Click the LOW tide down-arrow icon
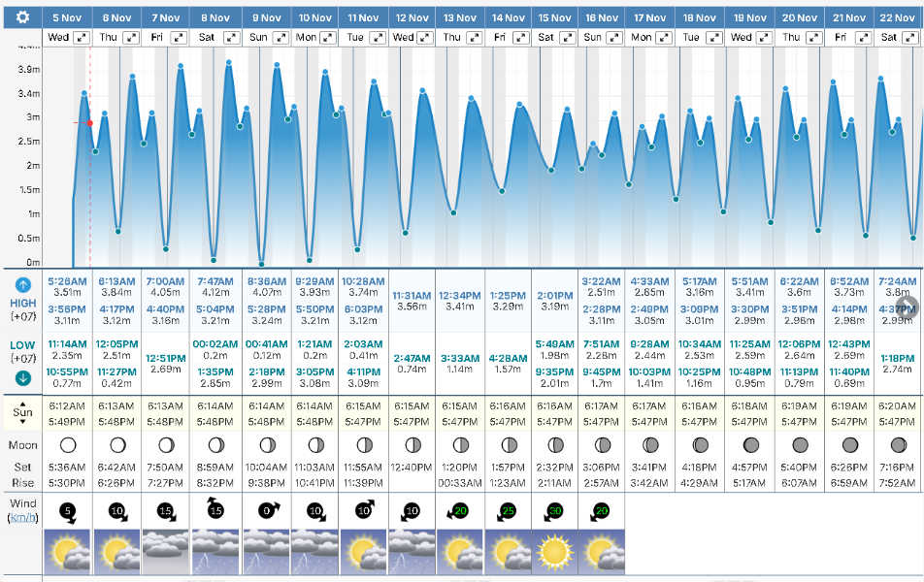The image size is (924, 582). 23,378
